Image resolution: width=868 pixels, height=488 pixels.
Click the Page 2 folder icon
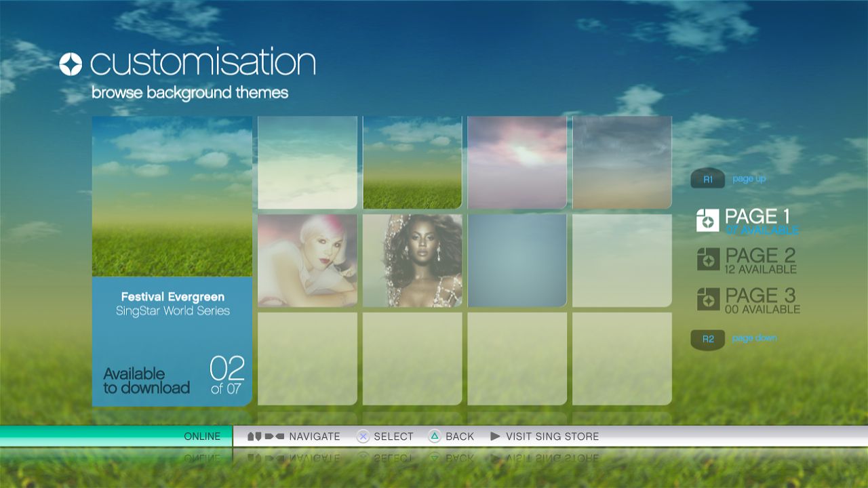(707, 260)
